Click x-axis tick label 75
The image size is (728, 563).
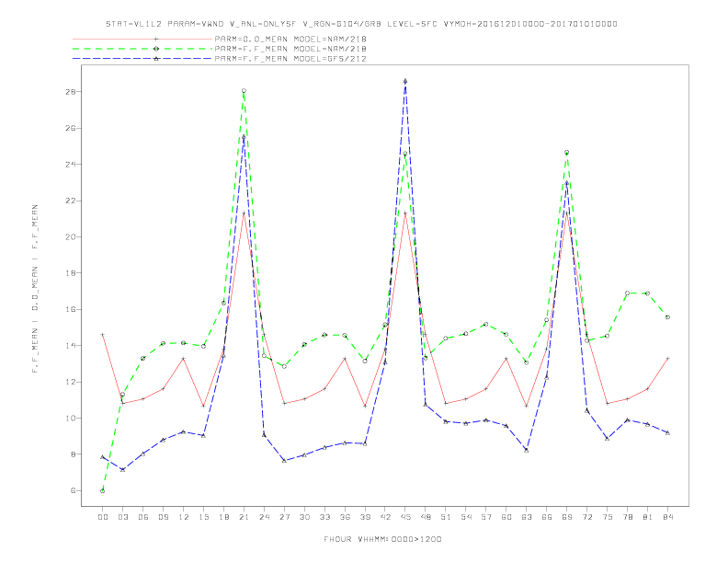click(x=608, y=517)
